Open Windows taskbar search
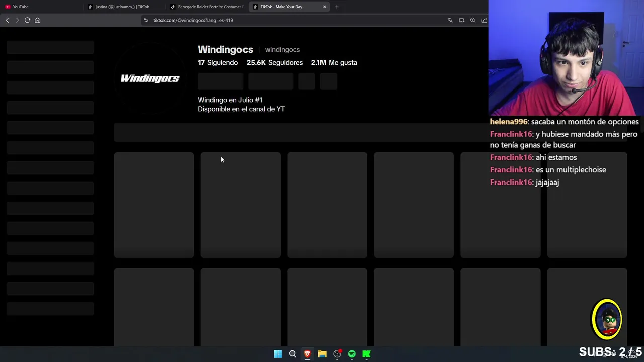This screenshot has width=644, height=362. (x=292, y=354)
